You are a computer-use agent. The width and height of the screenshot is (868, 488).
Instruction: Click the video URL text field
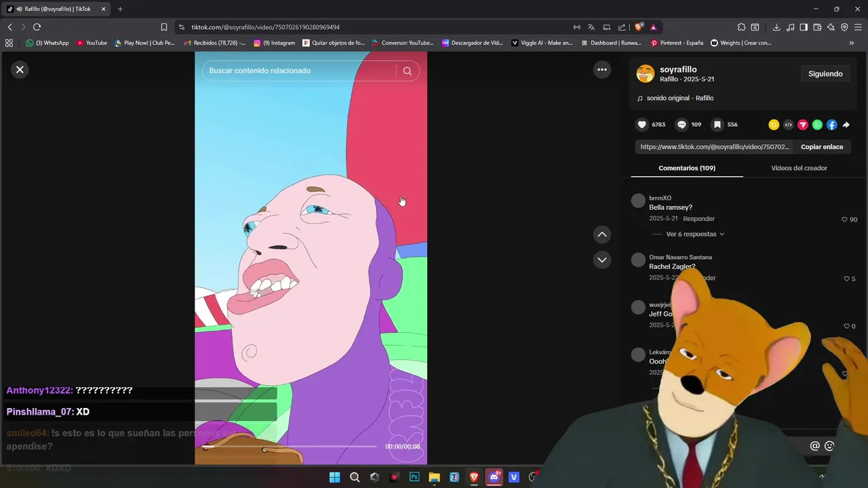[715, 147]
